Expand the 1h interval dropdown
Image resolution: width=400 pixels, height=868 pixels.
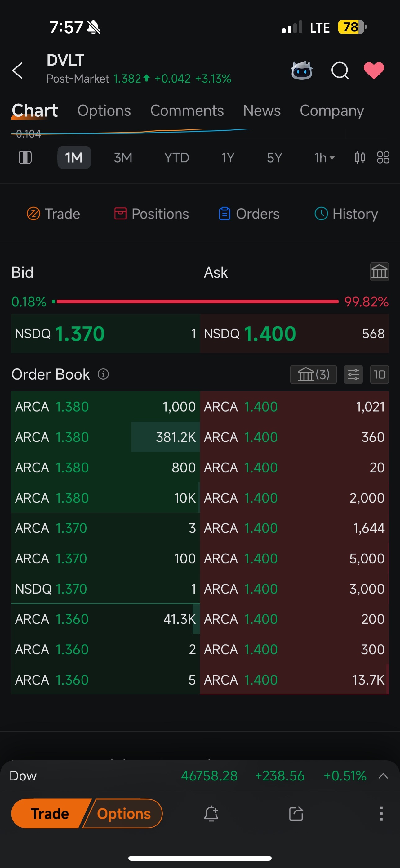click(x=324, y=157)
